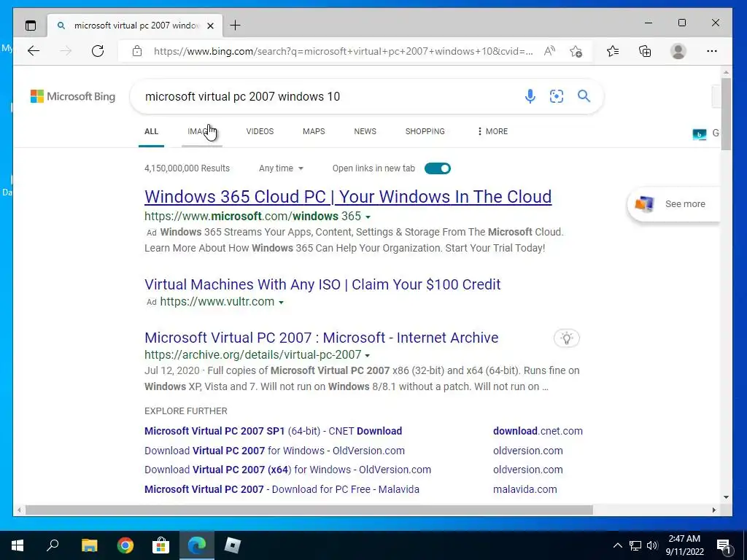Image resolution: width=747 pixels, height=560 pixels.
Task: Open the Windows Start menu
Action: coord(18,545)
